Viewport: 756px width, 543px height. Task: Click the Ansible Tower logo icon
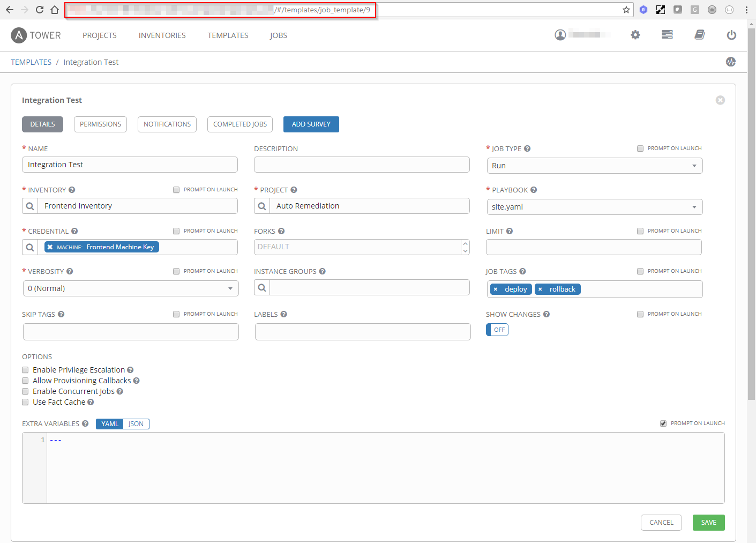(19, 35)
